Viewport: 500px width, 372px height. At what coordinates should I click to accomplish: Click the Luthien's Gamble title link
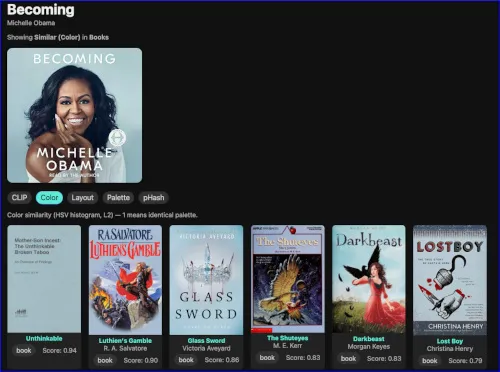(125, 341)
